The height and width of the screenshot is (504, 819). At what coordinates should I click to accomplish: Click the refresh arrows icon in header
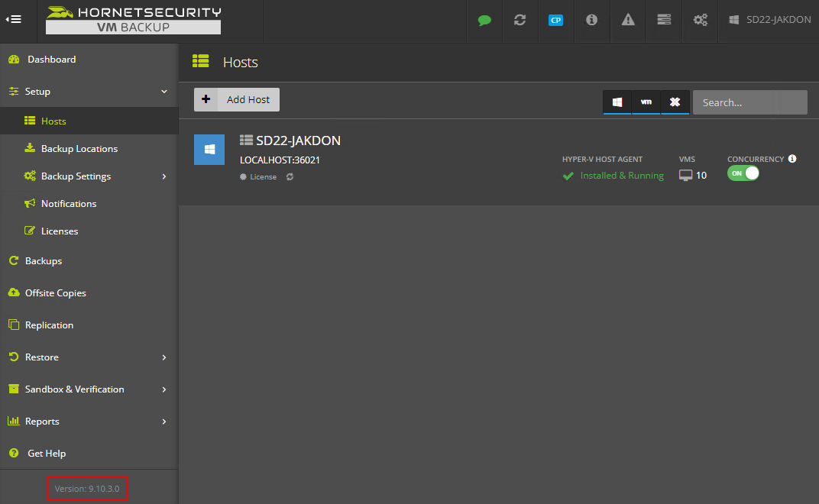tap(520, 20)
